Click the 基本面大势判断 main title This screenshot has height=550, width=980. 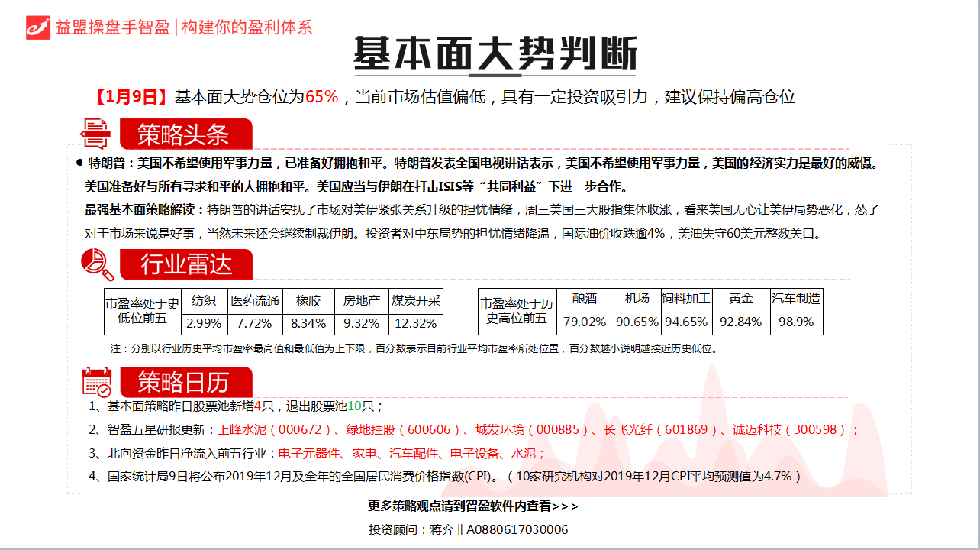(x=495, y=53)
